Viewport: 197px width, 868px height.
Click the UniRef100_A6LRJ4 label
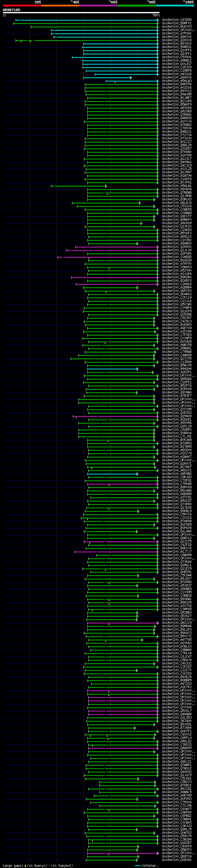177,203
